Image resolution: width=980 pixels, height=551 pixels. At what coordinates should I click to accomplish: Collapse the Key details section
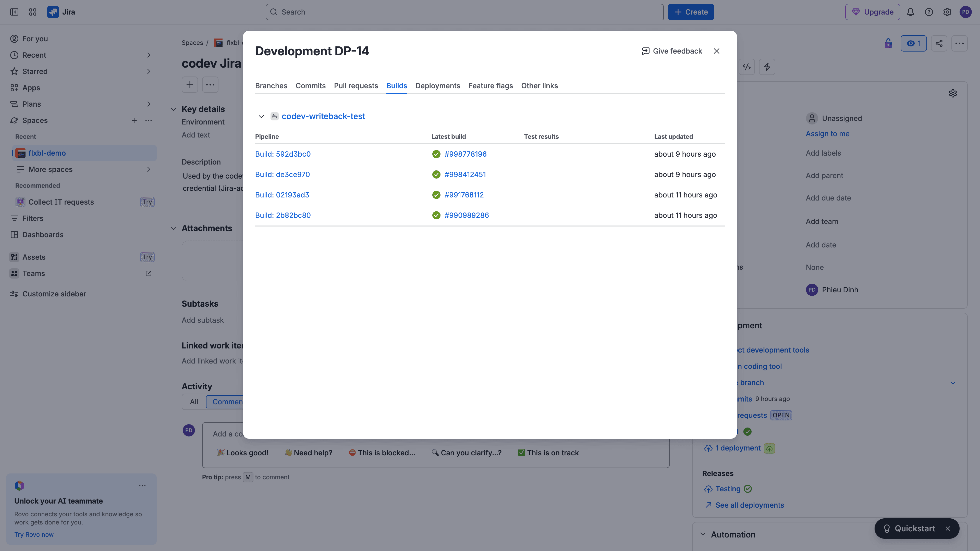(174, 109)
